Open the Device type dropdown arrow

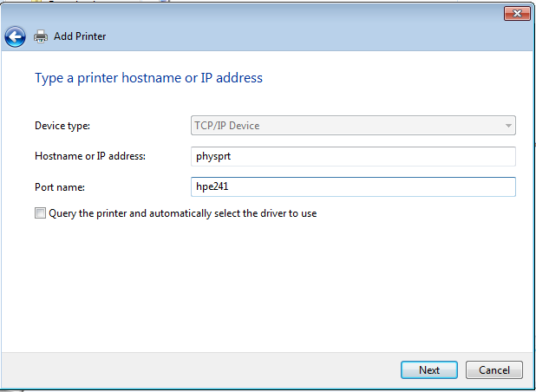(x=507, y=126)
